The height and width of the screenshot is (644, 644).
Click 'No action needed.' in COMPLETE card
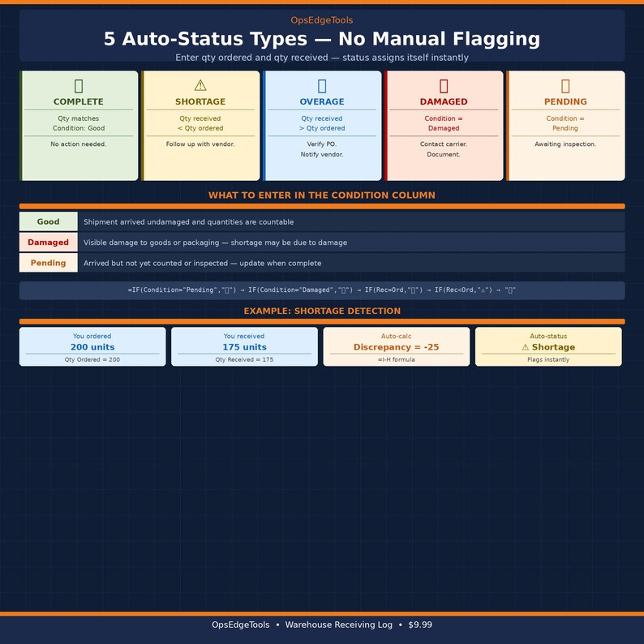79,144
